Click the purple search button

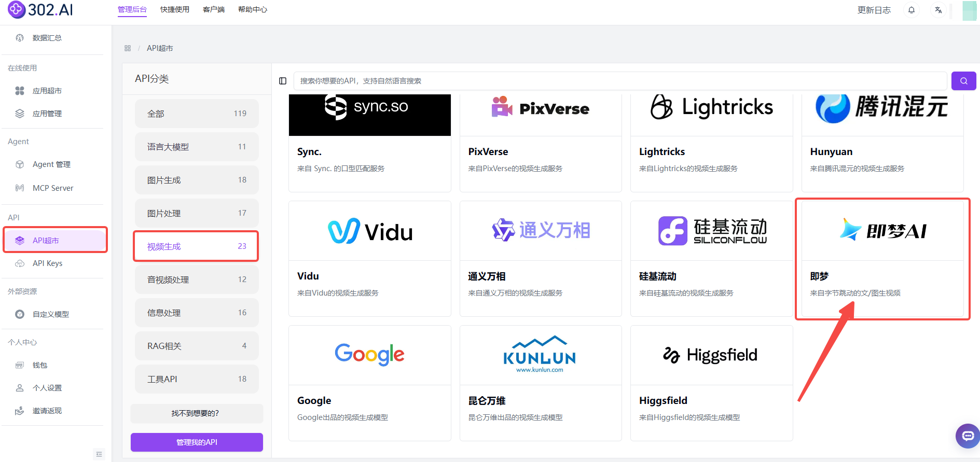(x=963, y=81)
